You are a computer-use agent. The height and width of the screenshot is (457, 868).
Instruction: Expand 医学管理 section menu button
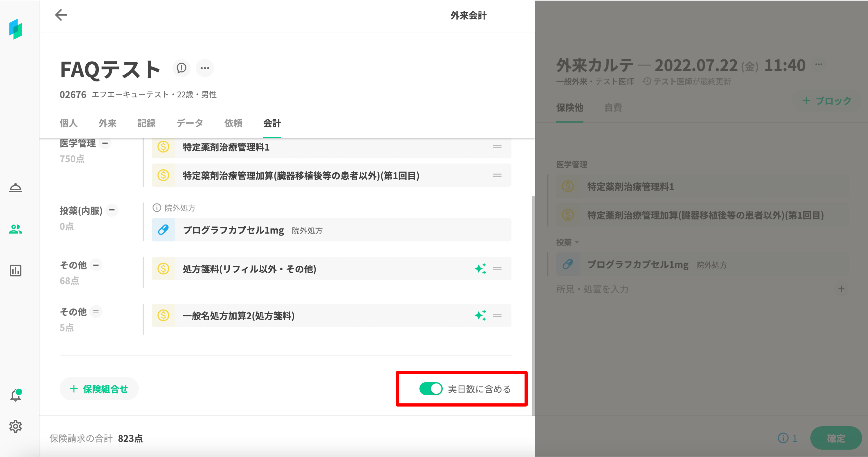point(105,143)
